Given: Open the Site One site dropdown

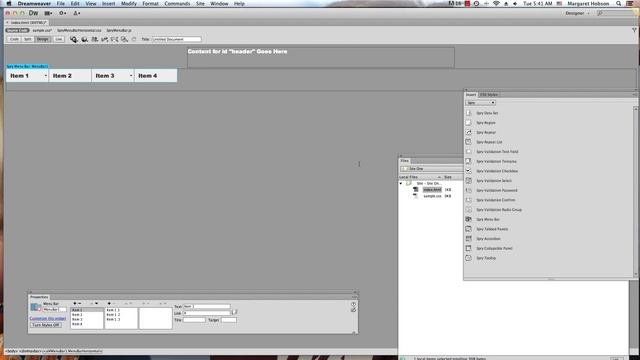Looking at the screenshot, I should (431, 169).
